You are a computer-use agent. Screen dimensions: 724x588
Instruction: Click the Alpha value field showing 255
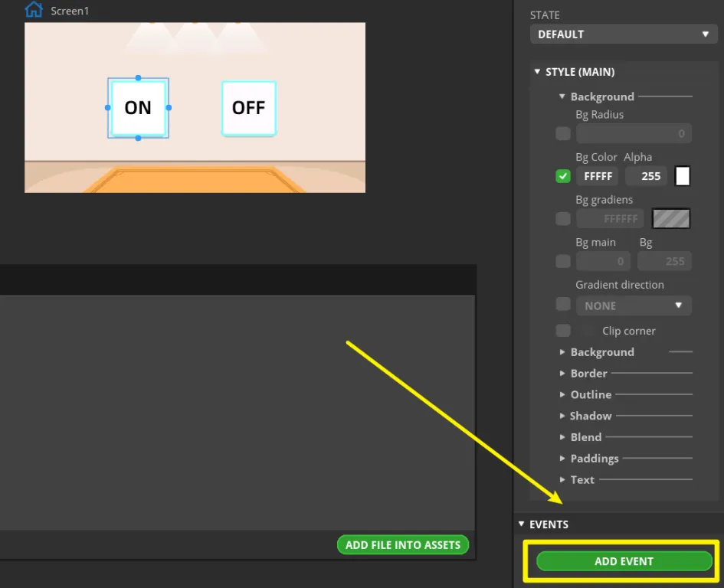coord(650,176)
